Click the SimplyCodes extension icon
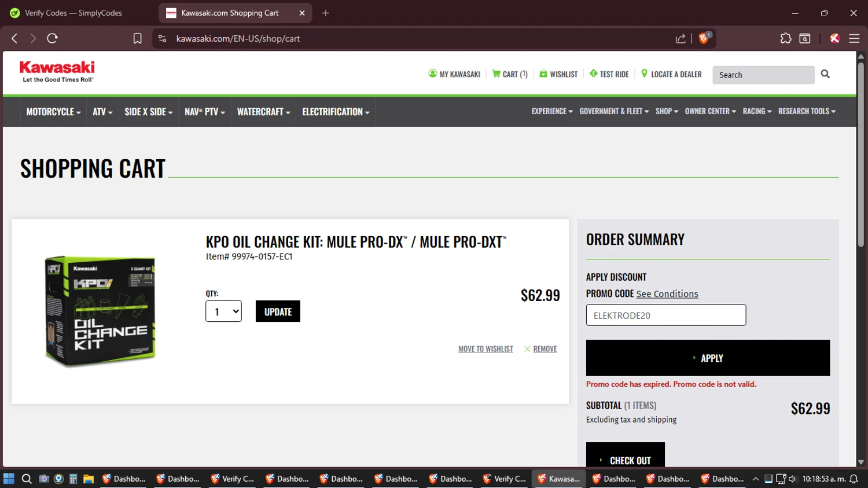The width and height of the screenshot is (868, 488). 834,38
